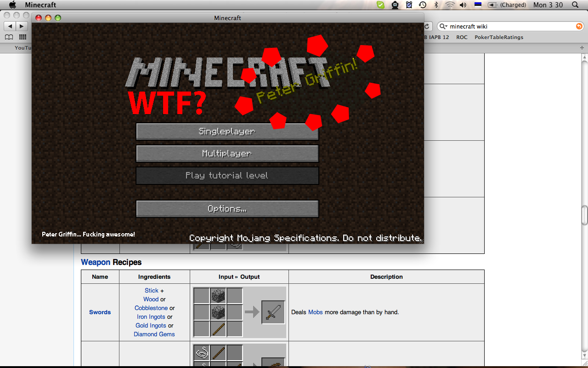Minimize the Minecraft window
Viewport: 588px width, 368px height.
pyautogui.click(x=48, y=18)
